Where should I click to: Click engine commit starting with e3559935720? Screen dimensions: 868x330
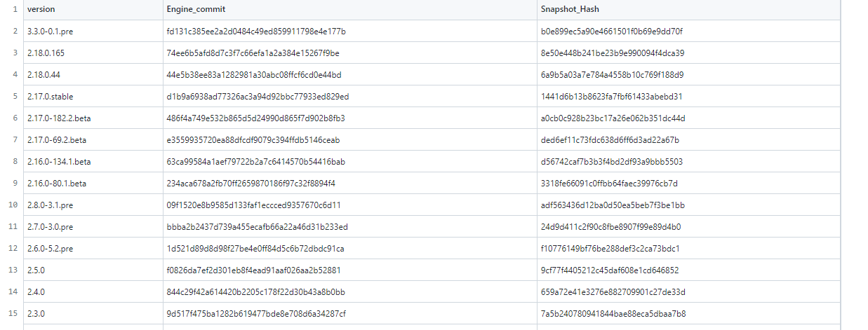point(253,140)
